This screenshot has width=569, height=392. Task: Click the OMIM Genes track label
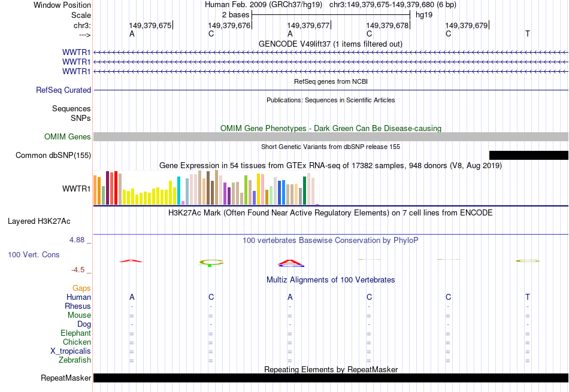coord(68,136)
